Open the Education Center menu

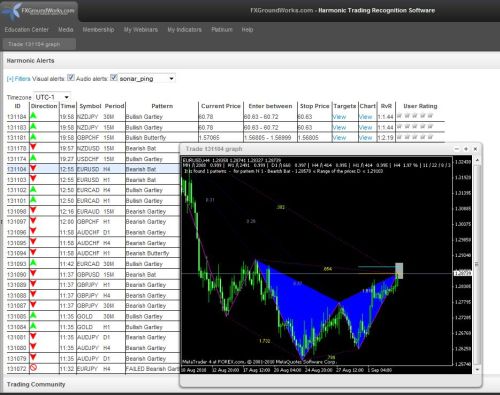click(27, 30)
